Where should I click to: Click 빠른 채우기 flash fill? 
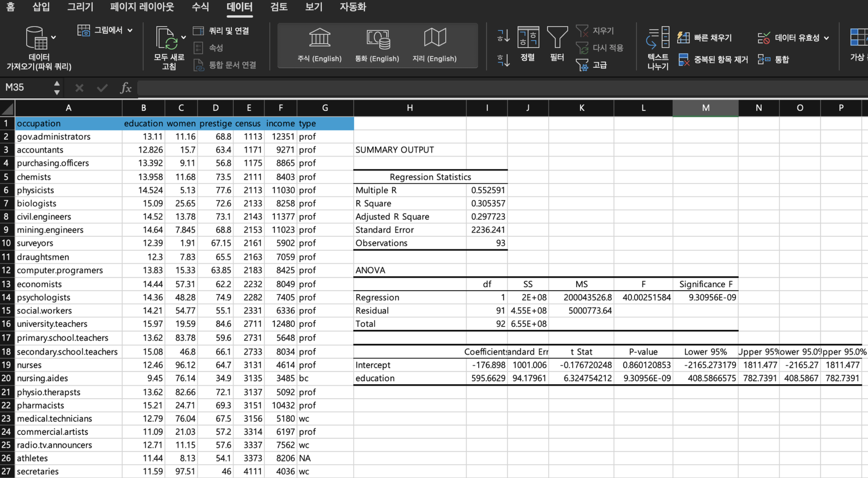click(x=705, y=38)
